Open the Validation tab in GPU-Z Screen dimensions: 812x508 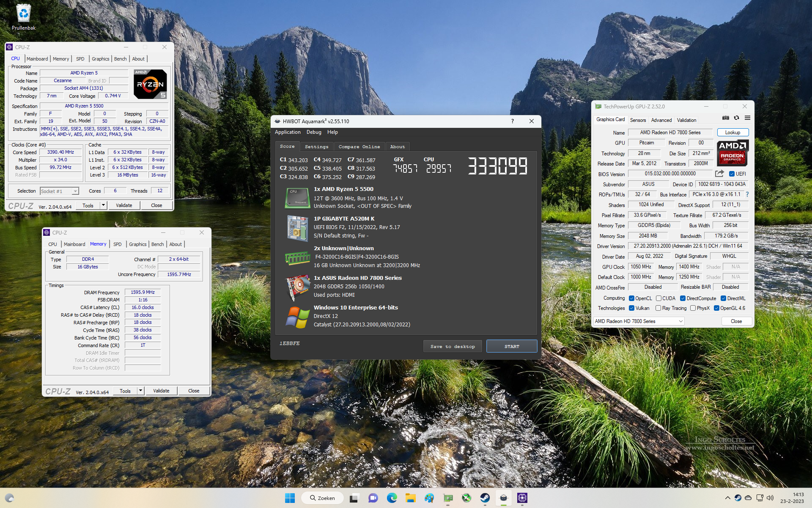(686, 120)
